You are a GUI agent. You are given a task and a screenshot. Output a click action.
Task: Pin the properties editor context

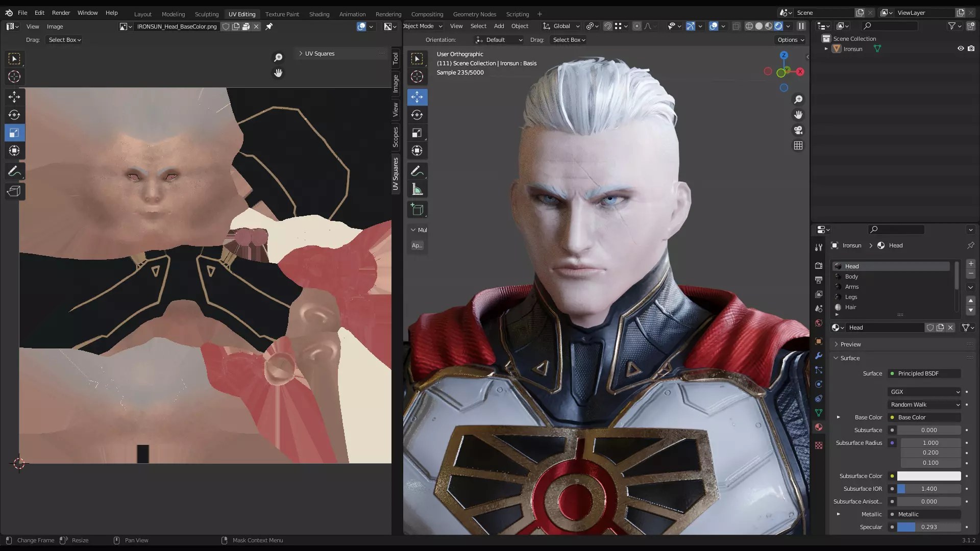click(970, 245)
